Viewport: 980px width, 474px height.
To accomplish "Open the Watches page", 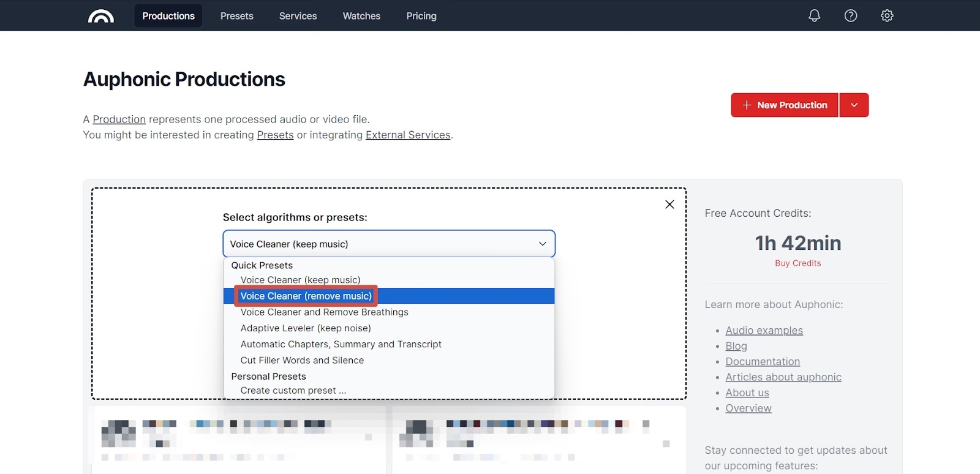I will tap(361, 16).
